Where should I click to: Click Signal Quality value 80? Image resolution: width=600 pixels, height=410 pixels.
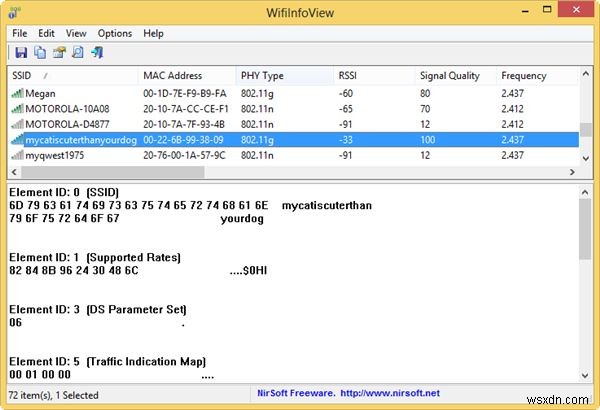[x=425, y=93]
